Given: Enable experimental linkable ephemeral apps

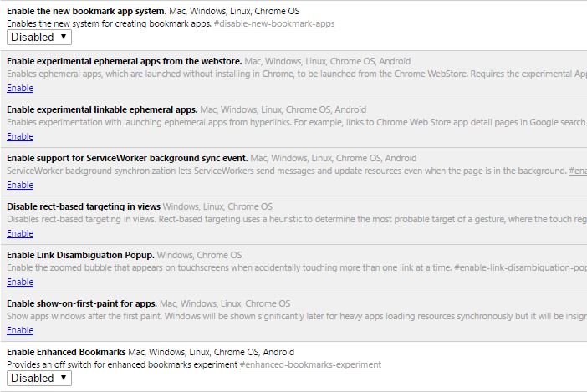Looking at the screenshot, I should click(x=20, y=136).
